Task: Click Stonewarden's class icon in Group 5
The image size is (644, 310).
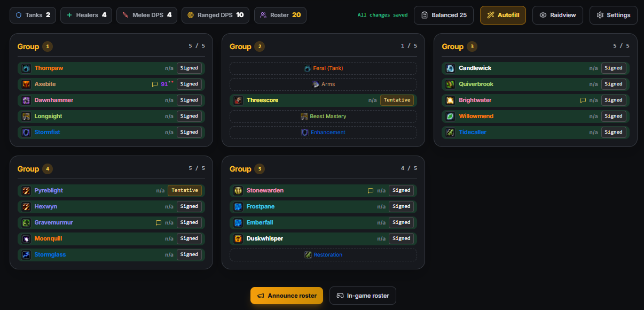Action: (238, 191)
